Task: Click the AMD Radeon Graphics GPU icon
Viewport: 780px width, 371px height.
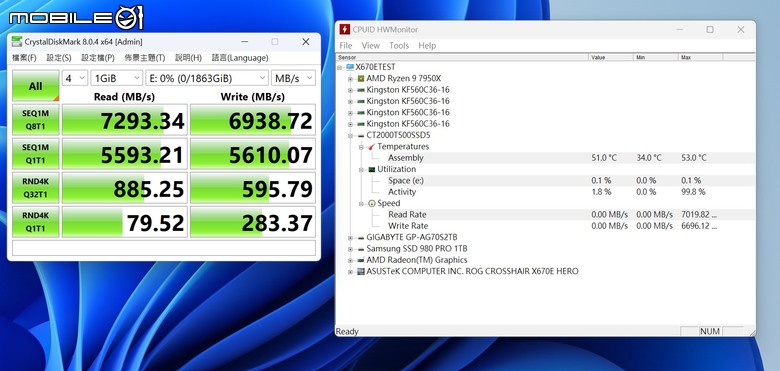Action: [x=361, y=260]
